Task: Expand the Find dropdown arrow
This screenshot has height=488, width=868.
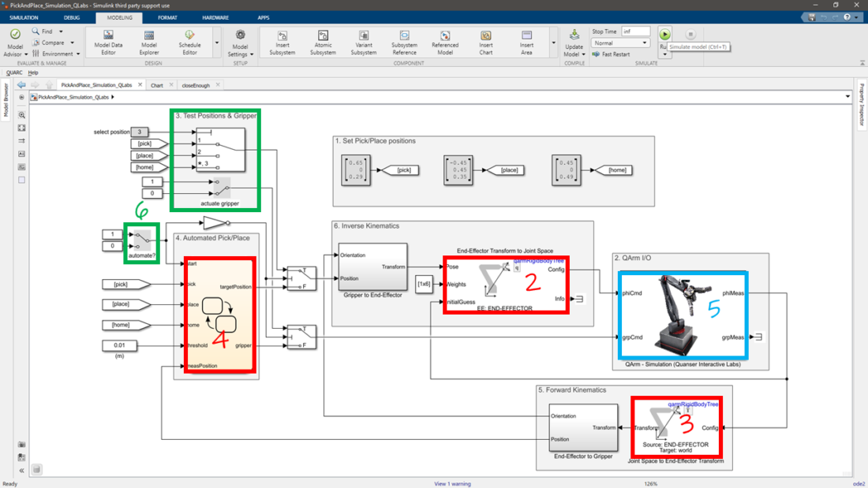Action: 61,32
